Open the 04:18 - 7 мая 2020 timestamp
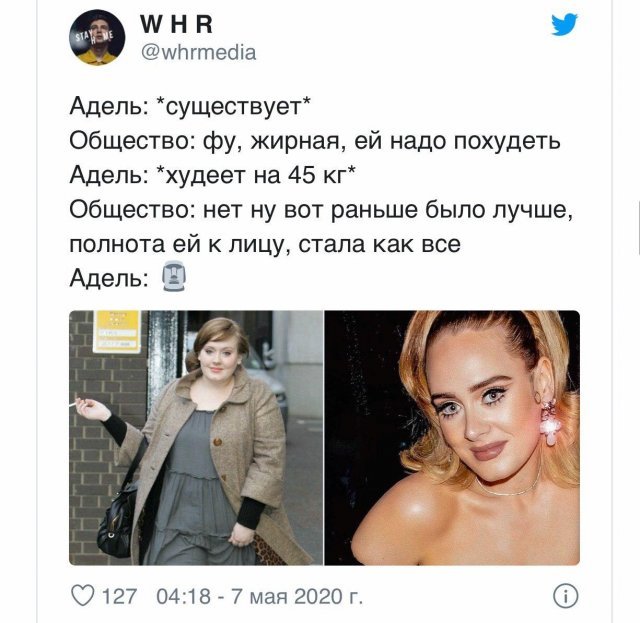640x623 pixels. pyautogui.click(x=260, y=596)
